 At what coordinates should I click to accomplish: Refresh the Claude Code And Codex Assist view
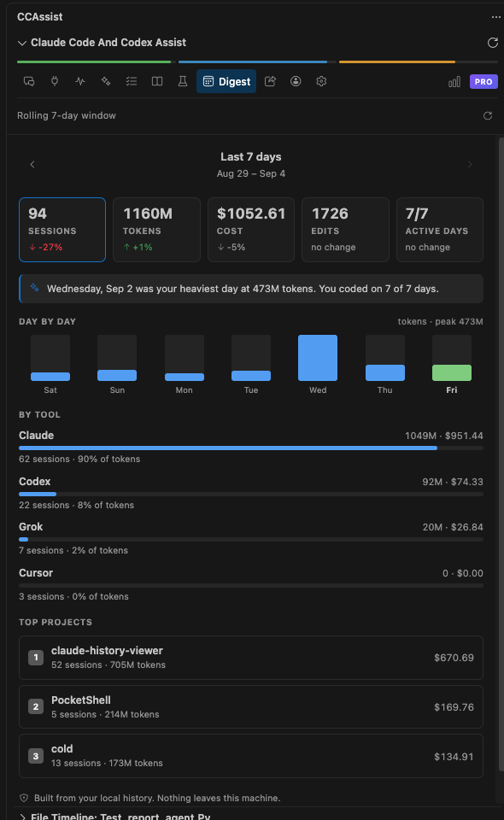pos(493,43)
